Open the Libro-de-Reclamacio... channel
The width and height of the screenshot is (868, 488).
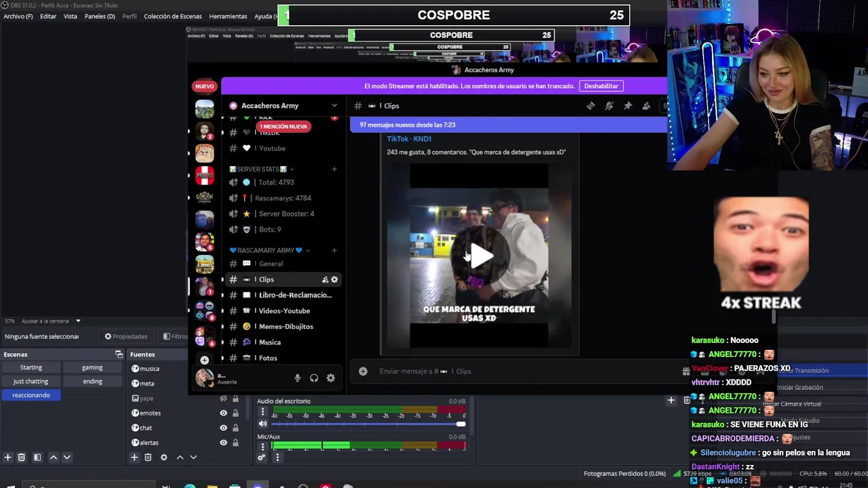pos(282,295)
